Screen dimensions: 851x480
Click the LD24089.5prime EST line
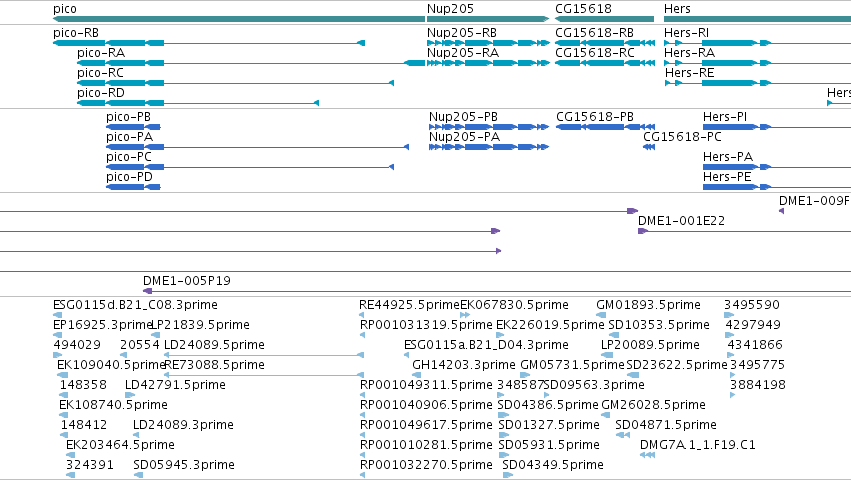[264, 355]
